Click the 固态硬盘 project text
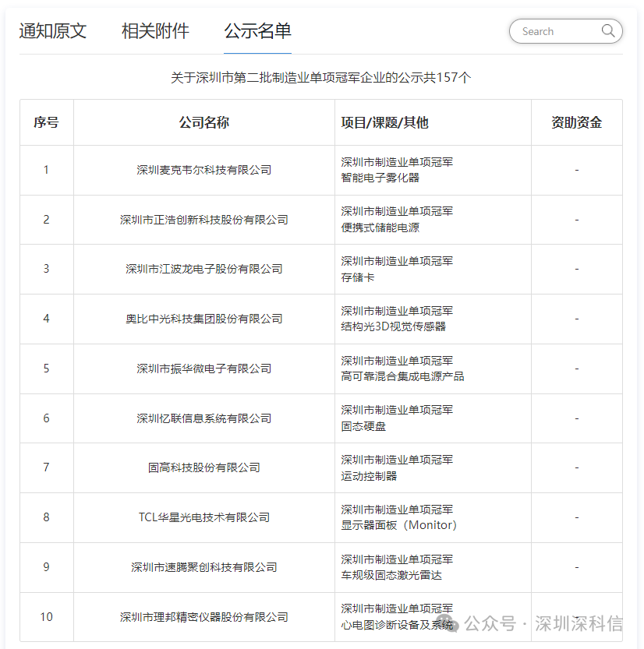 coord(363,426)
